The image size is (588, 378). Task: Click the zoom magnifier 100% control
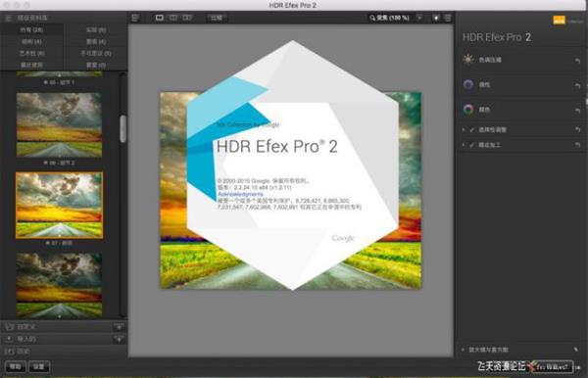(389, 18)
